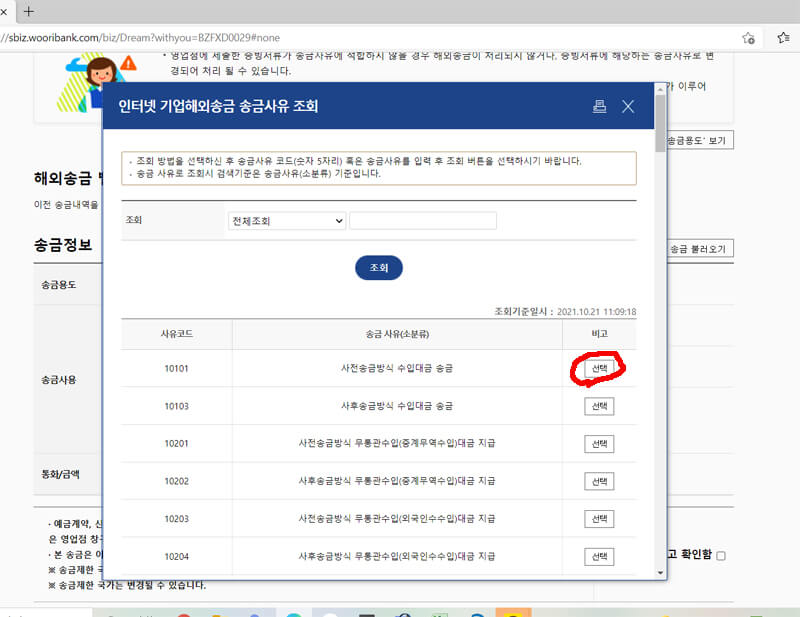Click the popup scrollbar up arrow
The width and height of the screenshot is (800, 617).
coord(660,89)
